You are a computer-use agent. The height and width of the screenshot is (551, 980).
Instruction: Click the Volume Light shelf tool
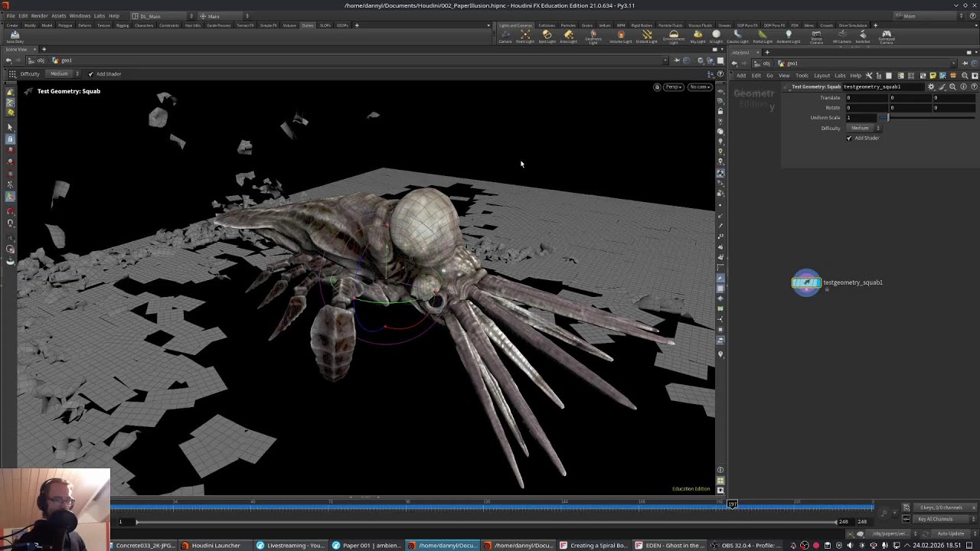(x=620, y=36)
